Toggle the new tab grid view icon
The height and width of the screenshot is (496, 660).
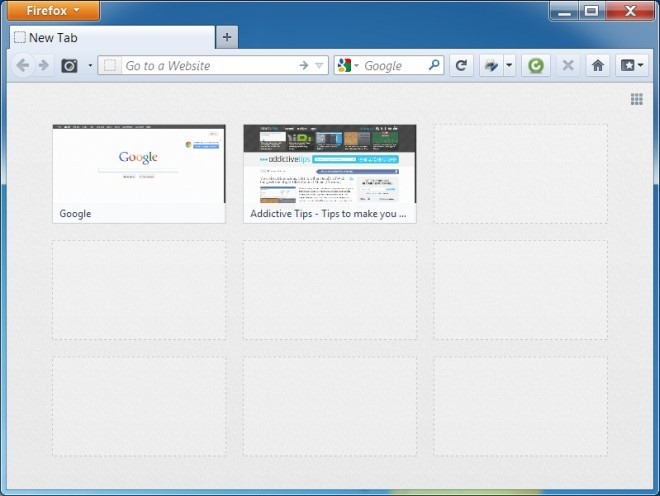pyautogui.click(x=636, y=99)
